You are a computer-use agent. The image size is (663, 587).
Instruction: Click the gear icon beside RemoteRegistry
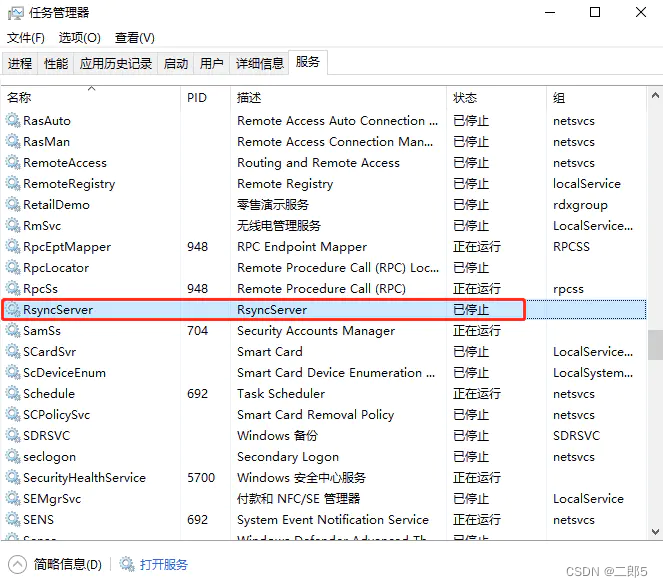[13, 183]
